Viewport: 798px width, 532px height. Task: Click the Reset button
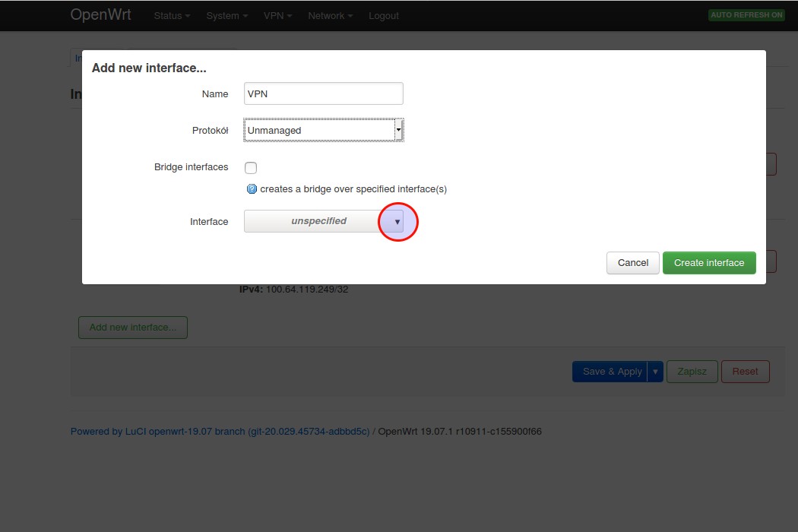[745, 372]
